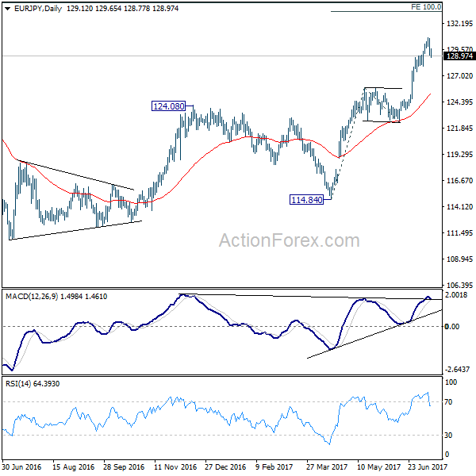Screen dimensions: 476x476
Task: Click the 10 May 2017 date label
Action: click(x=378, y=466)
